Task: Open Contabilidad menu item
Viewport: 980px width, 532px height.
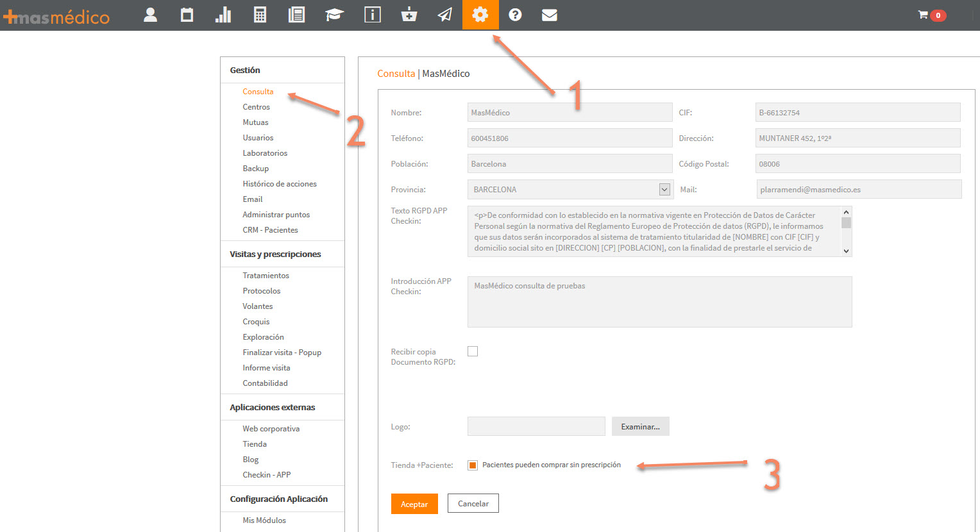Action: pyautogui.click(x=265, y=383)
